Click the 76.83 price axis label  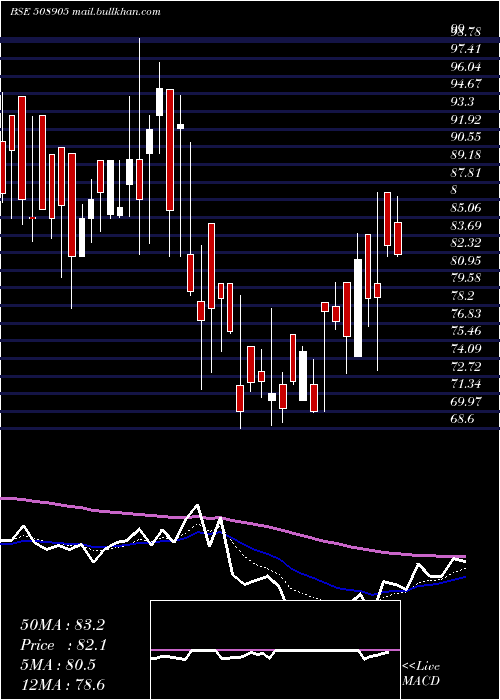467,313
